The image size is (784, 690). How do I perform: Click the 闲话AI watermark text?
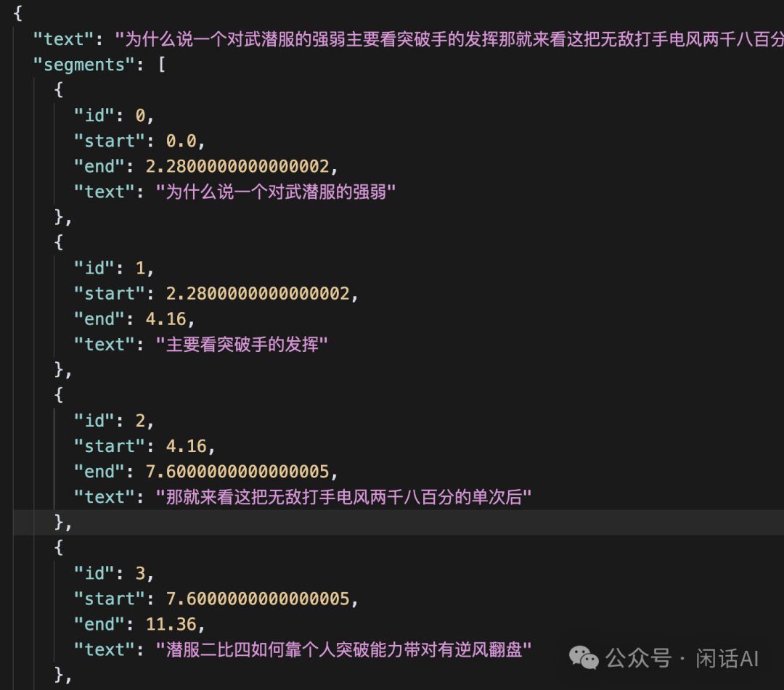pyautogui.click(x=727, y=659)
